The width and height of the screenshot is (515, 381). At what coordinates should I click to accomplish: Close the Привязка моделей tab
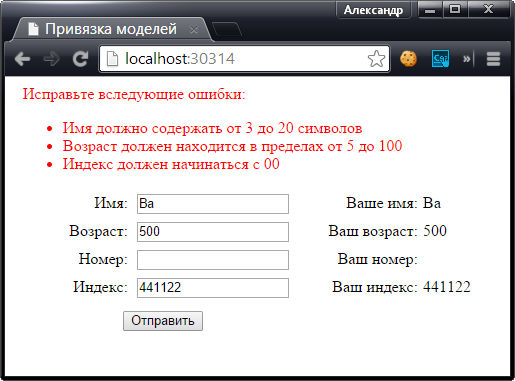point(194,30)
